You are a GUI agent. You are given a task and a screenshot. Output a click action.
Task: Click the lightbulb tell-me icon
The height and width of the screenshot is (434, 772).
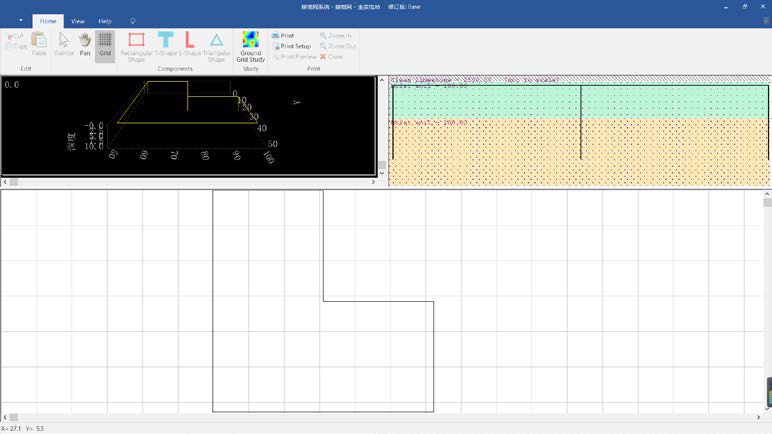pyautogui.click(x=133, y=20)
